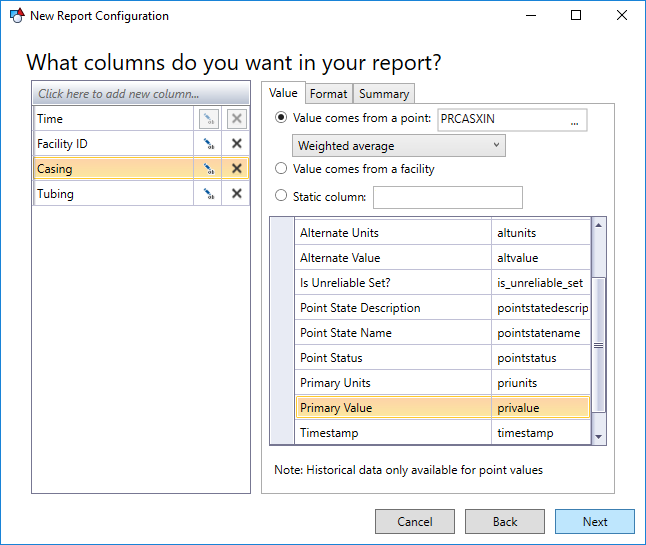The height and width of the screenshot is (545, 646).
Task: Click the Static column text field
Action: tap(448, 197)
